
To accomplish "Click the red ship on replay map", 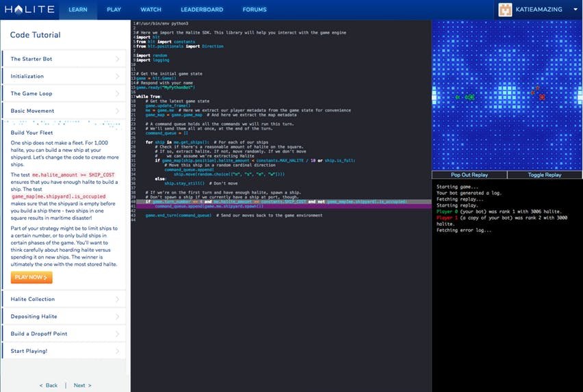I will tap(542, 97).
